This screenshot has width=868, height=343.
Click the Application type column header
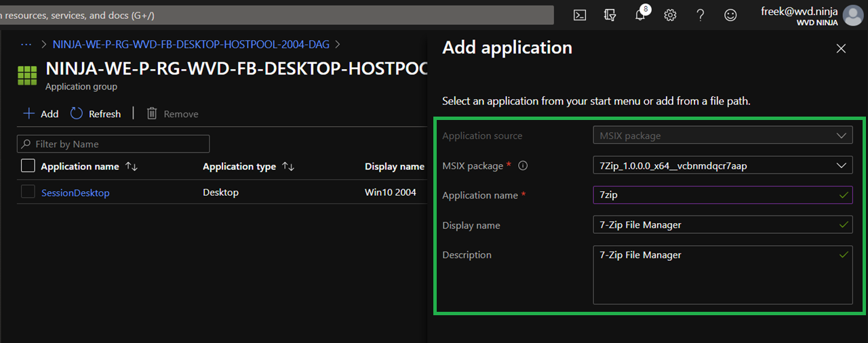239,166
